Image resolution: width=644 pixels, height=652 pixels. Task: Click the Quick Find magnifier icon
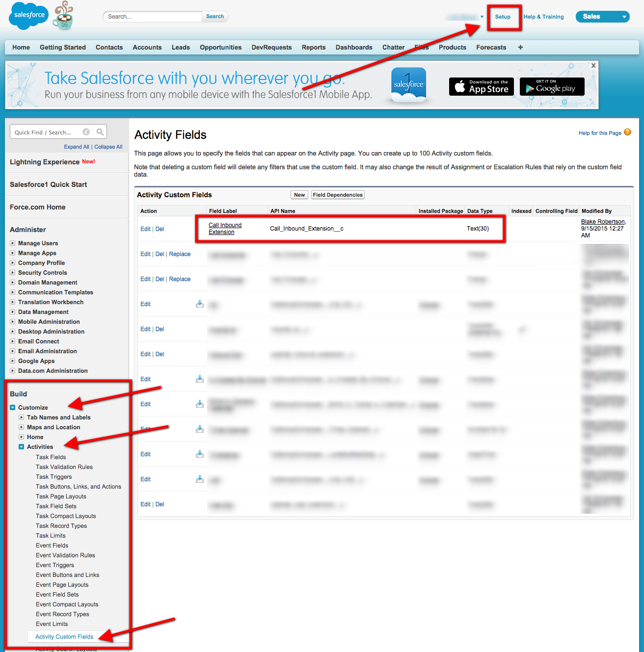click(x=100, y=132)
